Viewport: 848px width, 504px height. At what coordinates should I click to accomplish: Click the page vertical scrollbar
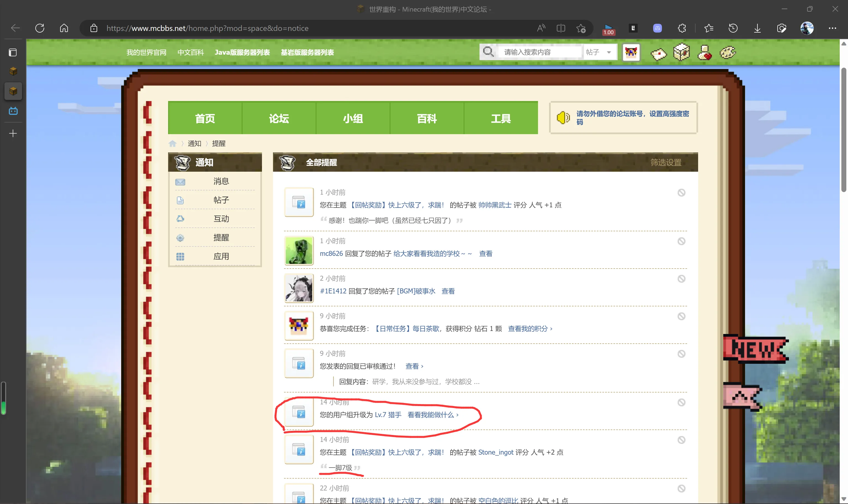pyautogui.click(x=844, y=130)
